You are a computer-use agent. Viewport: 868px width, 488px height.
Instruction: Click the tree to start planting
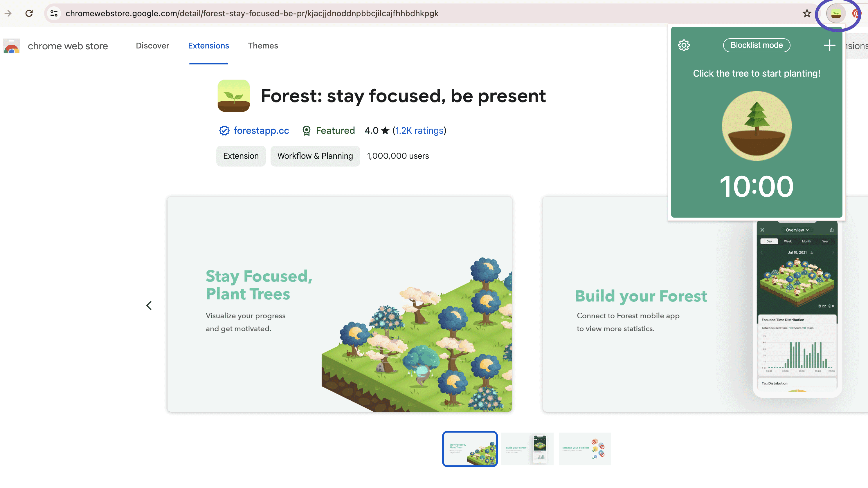(x=757, y=126)
